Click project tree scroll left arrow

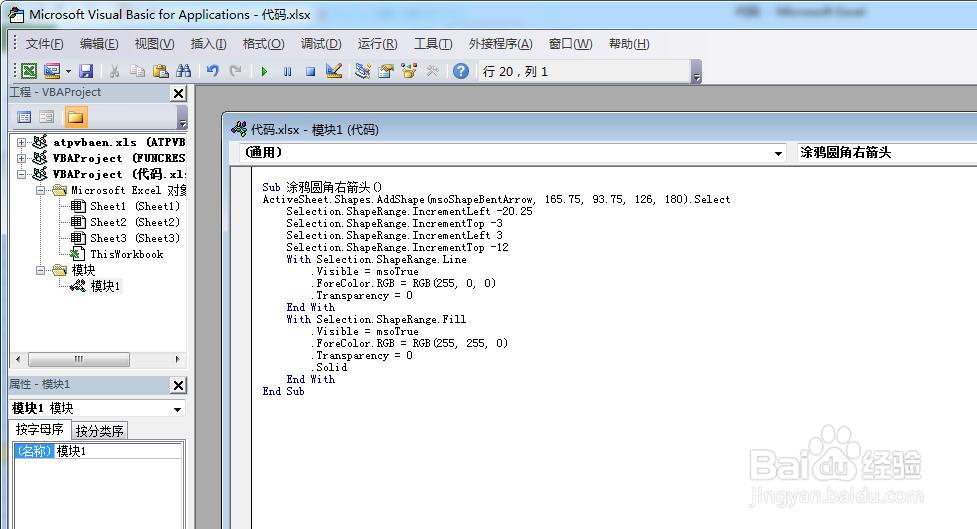[x=18, y=360]
